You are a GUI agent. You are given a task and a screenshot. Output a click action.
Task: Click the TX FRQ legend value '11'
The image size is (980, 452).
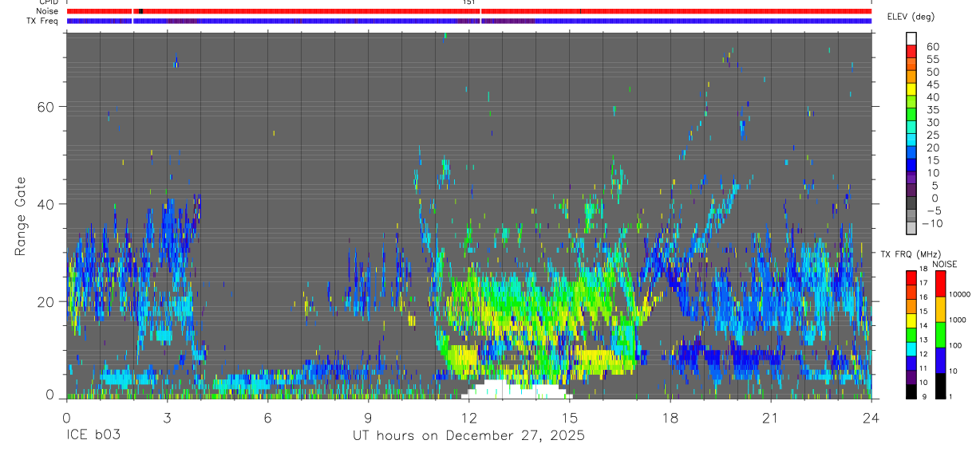(x=923, y=368)
